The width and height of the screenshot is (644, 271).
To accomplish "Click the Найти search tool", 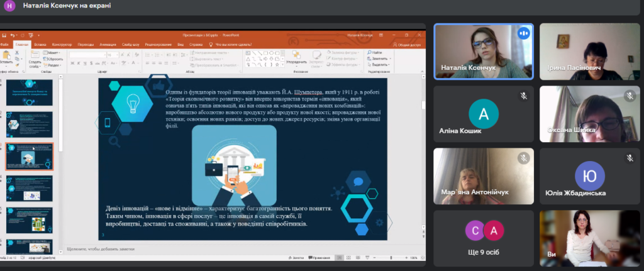I will 375,53.
